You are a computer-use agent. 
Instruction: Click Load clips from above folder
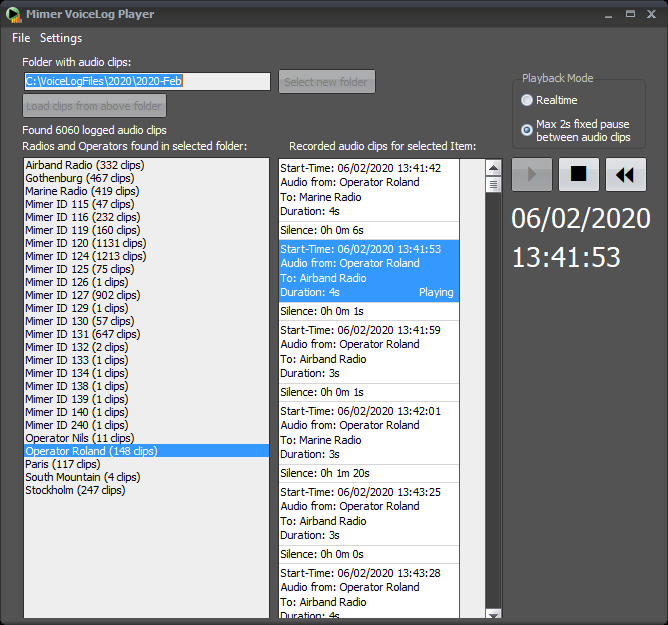click(x=95, y=106)
